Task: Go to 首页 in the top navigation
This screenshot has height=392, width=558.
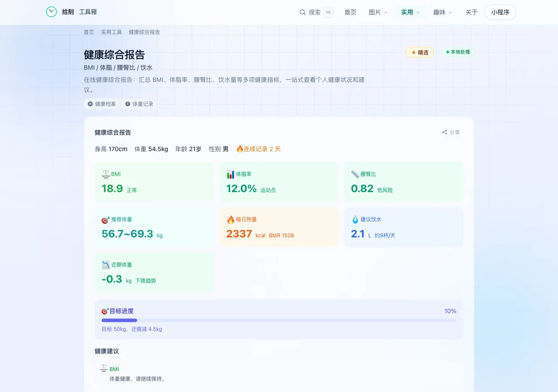Action: [350, 12]
